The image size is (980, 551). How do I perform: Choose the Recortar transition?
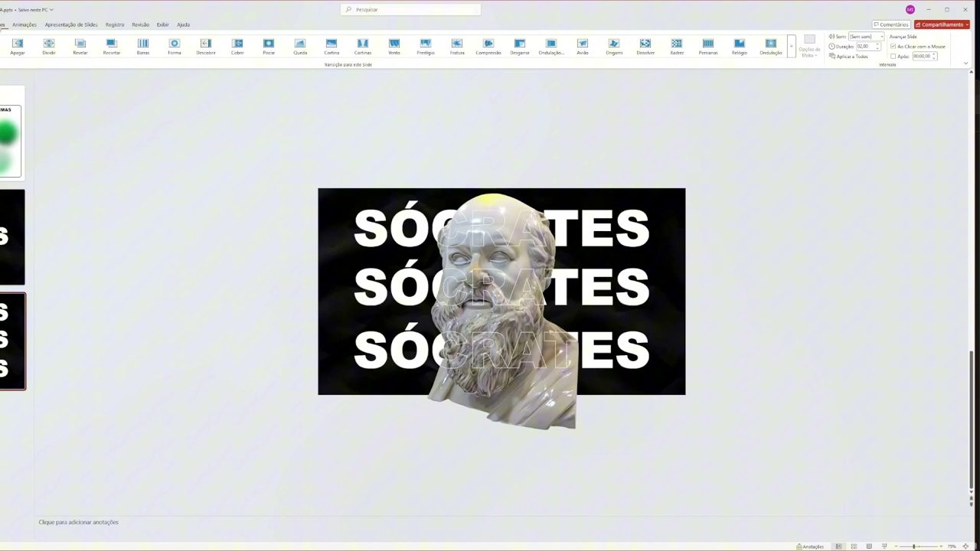pos(112,47)
